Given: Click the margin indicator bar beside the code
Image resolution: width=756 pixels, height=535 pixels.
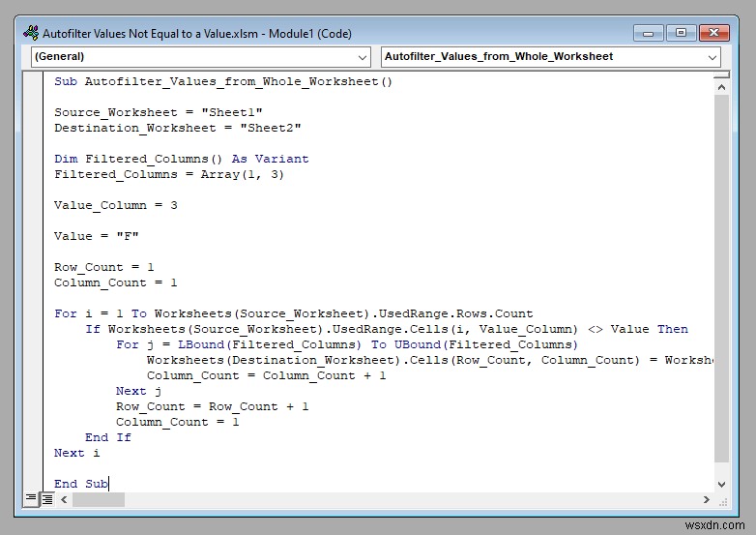Looking at the screenshot, I should [33, 282].
